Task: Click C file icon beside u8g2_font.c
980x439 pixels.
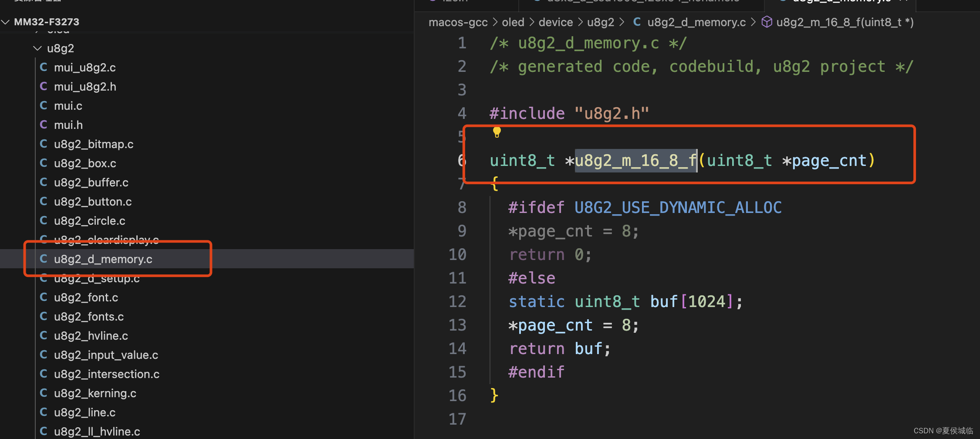Action: [x=44, y=297]
